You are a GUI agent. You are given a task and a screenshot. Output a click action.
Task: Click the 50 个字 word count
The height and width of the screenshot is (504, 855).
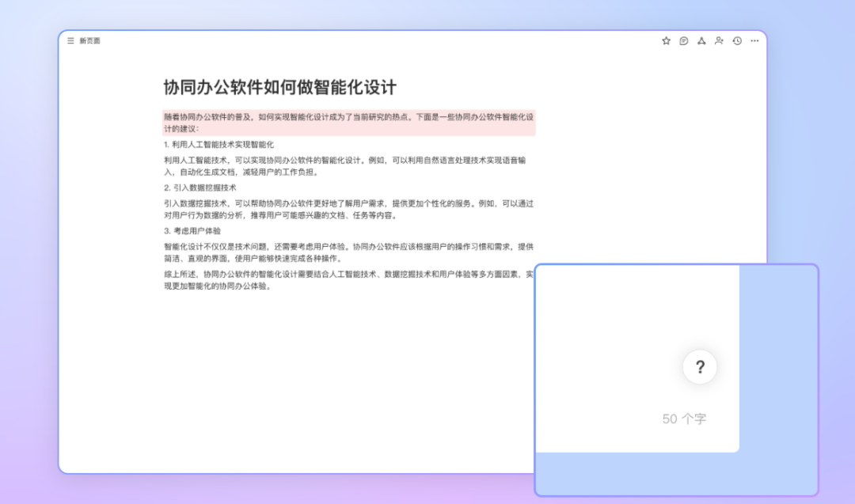[684, 419]
